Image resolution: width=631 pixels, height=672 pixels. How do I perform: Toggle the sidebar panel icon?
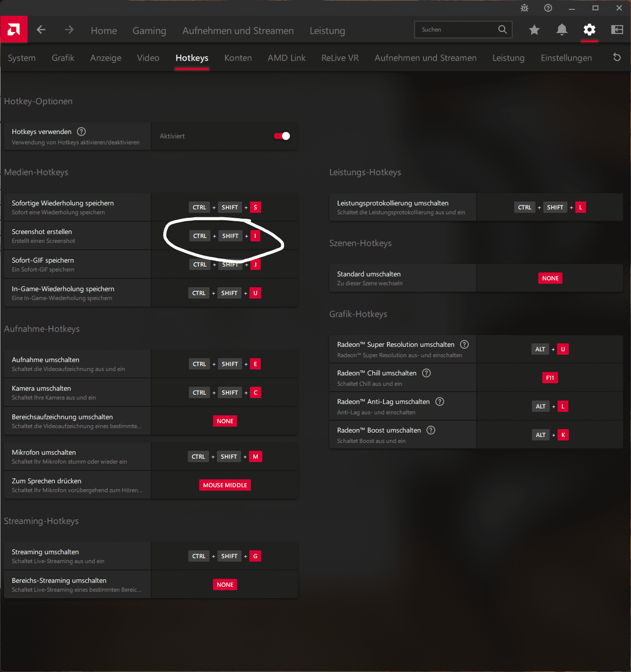617,30
